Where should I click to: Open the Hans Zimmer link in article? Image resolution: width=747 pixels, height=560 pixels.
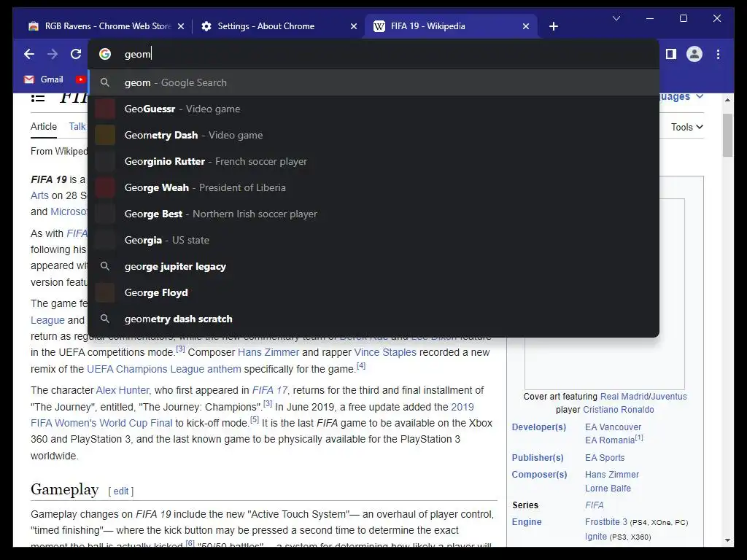268,352
